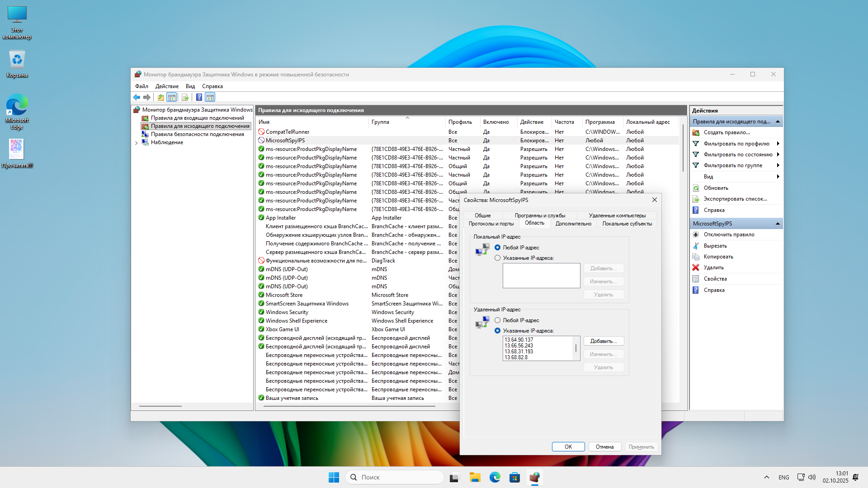Viewport: 868px width, 488px height.
Task: Select IP 13.66.56.243 in remote list
Action: [x=519, y=346]
